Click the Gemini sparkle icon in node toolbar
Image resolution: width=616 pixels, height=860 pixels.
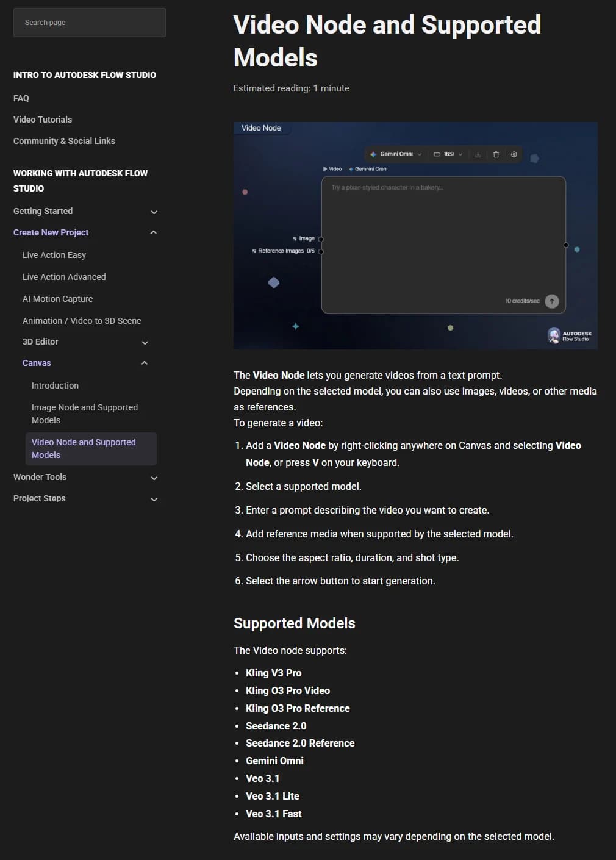click(x=373, y=154)
